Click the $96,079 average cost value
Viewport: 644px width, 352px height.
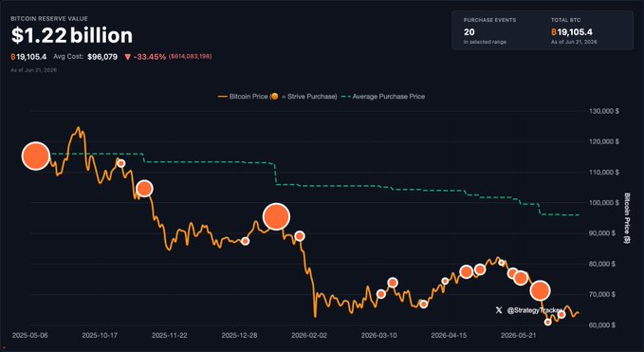(102, 57)
